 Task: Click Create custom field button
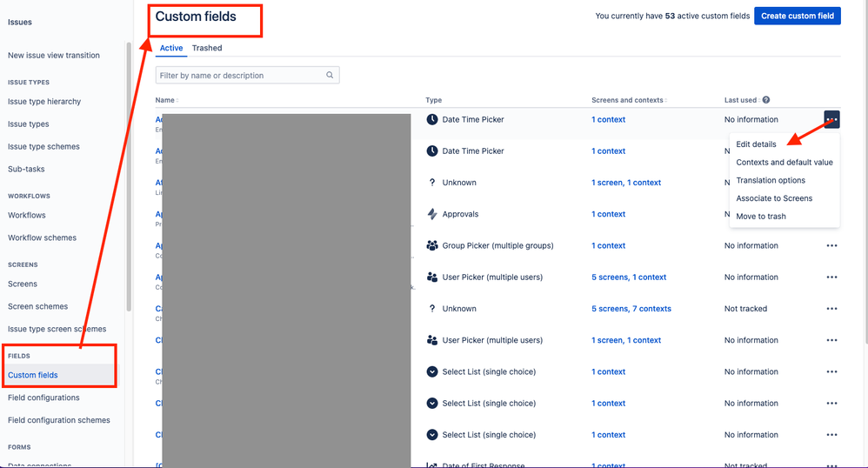(x=798, y=16)
